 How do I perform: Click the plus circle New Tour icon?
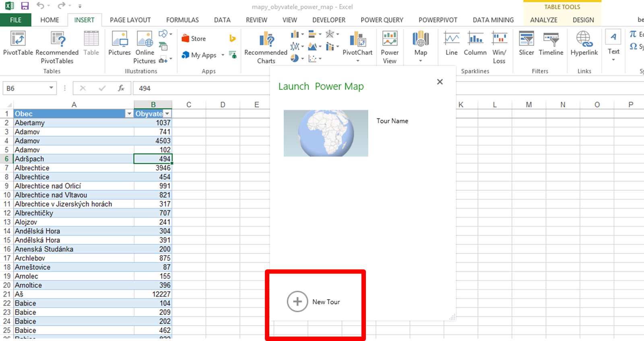tap(297, 302)
